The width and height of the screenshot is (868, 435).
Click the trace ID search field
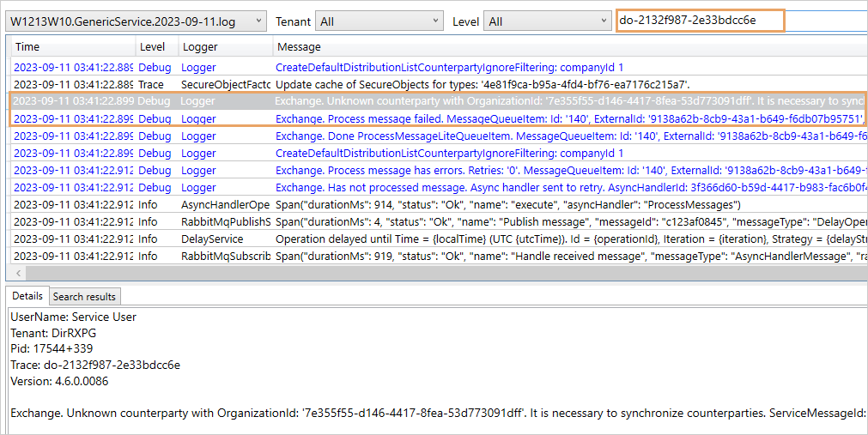pos(699,21)
